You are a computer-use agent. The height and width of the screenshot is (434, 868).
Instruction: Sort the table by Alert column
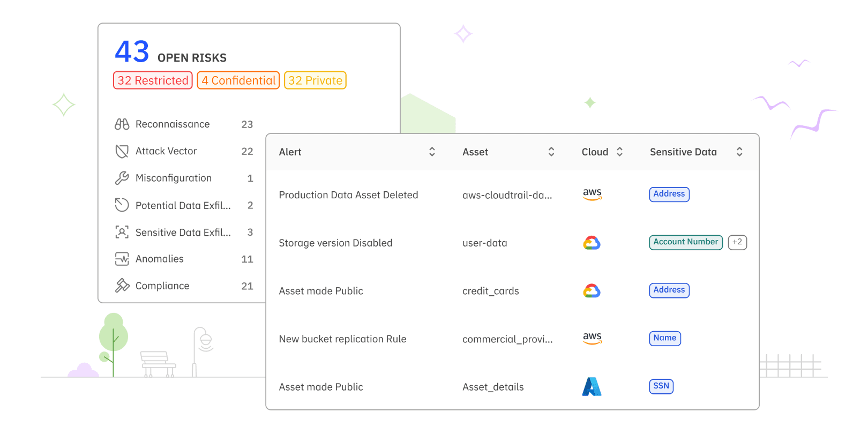[x=432, y=152]
